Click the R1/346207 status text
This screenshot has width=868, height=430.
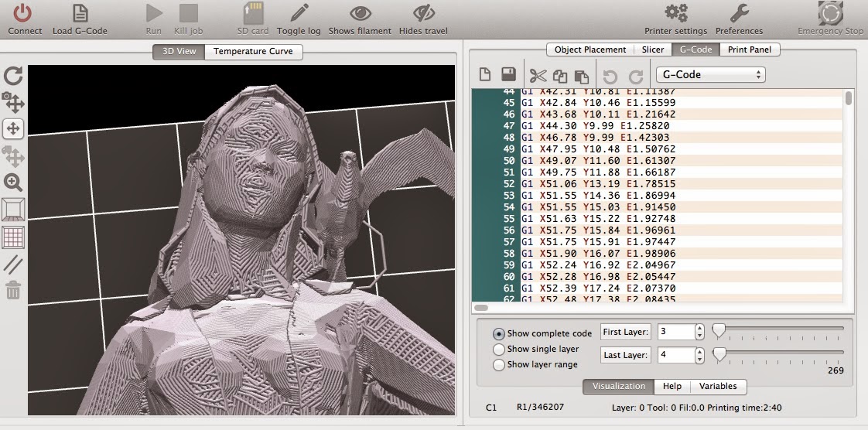tap(540, 408)
